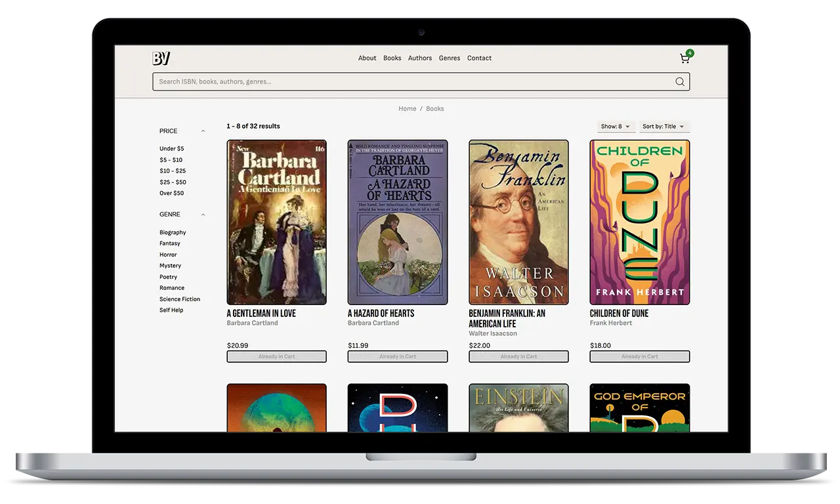Open the BV logo home link
This screenshot has height=504, width=840.
tap(161, 58)
